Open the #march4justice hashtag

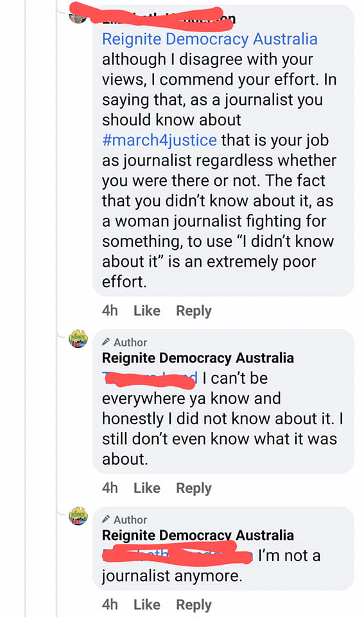coord(159,141)
